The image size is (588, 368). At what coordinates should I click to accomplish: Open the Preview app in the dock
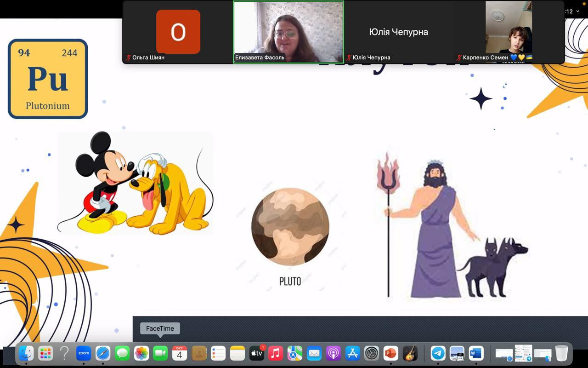coord(457,353)
